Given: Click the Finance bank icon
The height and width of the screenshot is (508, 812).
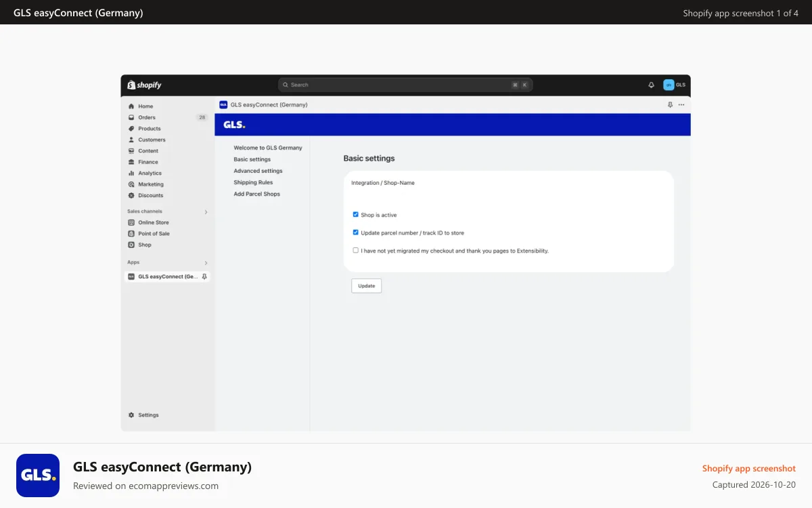Looking at the screenshot, I should (131, 162).
